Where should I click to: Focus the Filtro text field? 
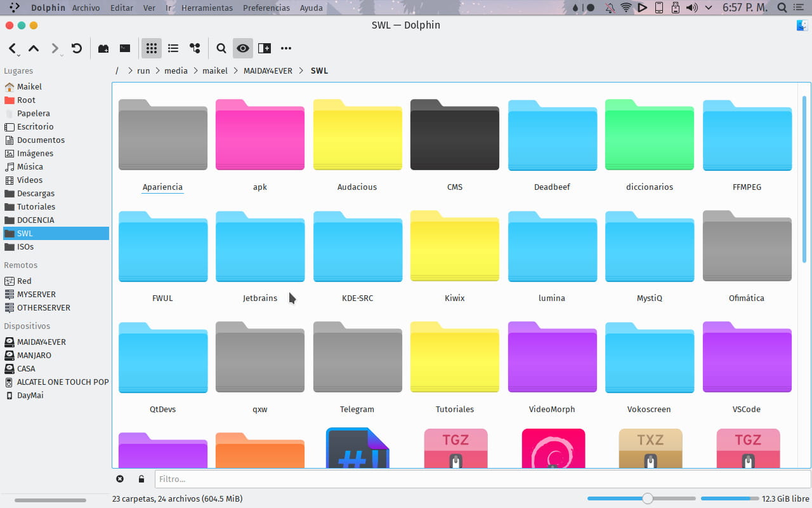pos(483,479)
